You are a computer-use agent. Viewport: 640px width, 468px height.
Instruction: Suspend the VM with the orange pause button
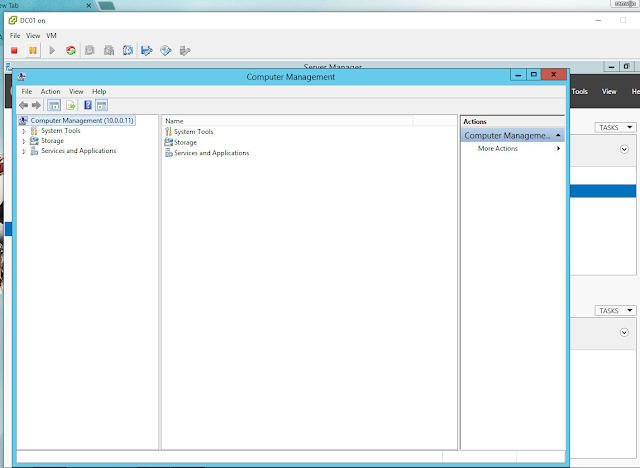[33, 51]
